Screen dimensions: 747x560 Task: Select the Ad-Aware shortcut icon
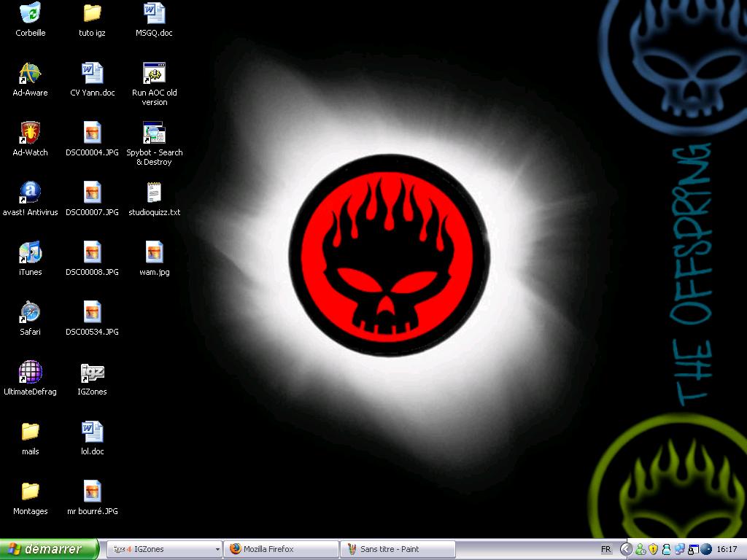click(x=30, y=79)
